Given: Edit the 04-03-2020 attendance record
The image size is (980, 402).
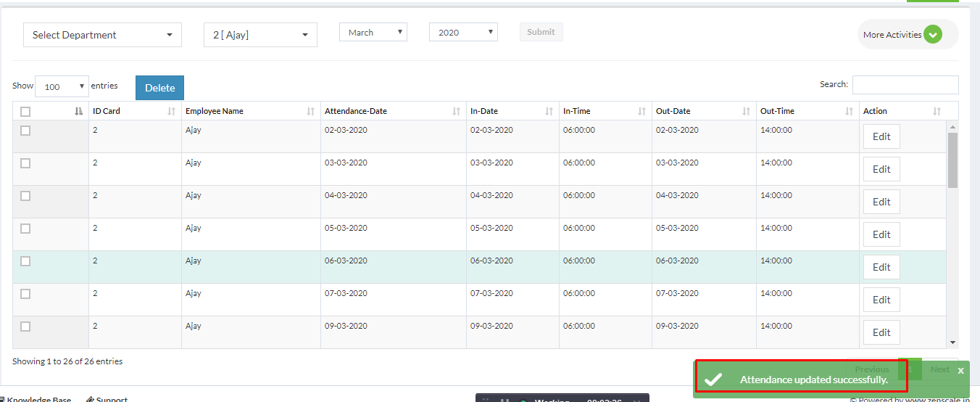Looking at the screenshot, I should [x=881, y=202].
